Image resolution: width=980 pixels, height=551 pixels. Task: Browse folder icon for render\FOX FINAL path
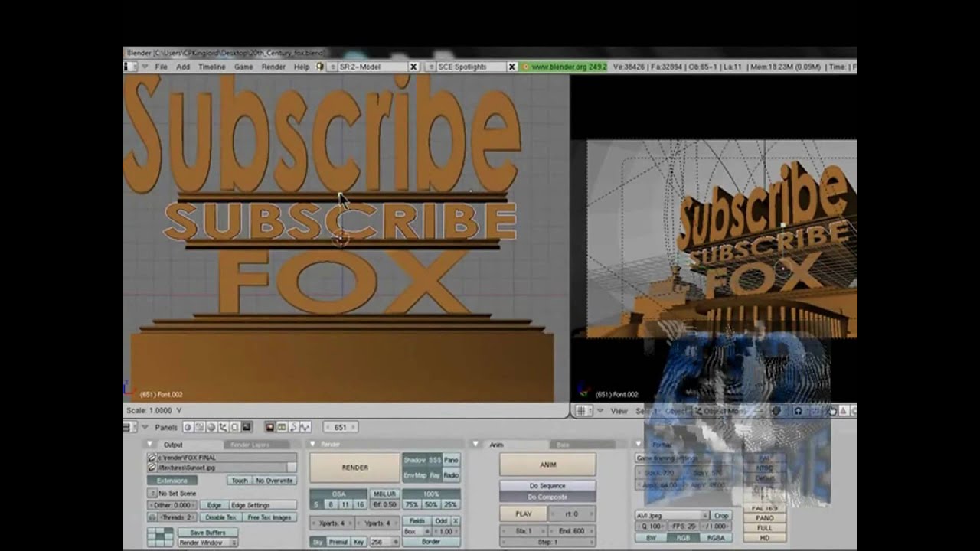152,458
